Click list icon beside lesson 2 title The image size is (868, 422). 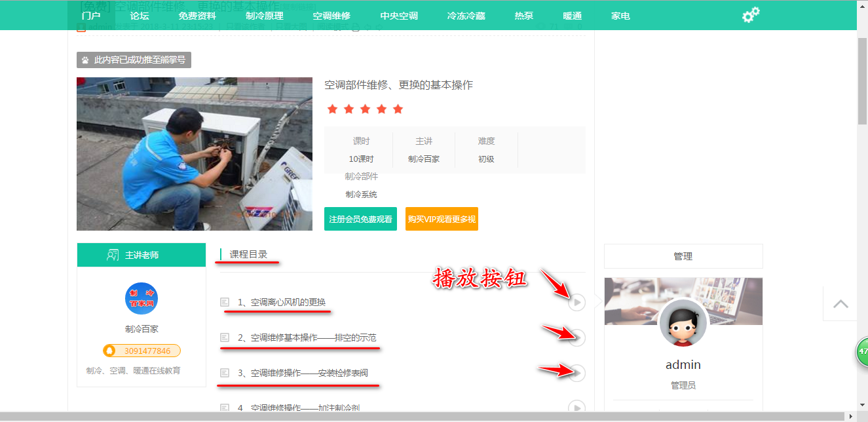point(225,337)
